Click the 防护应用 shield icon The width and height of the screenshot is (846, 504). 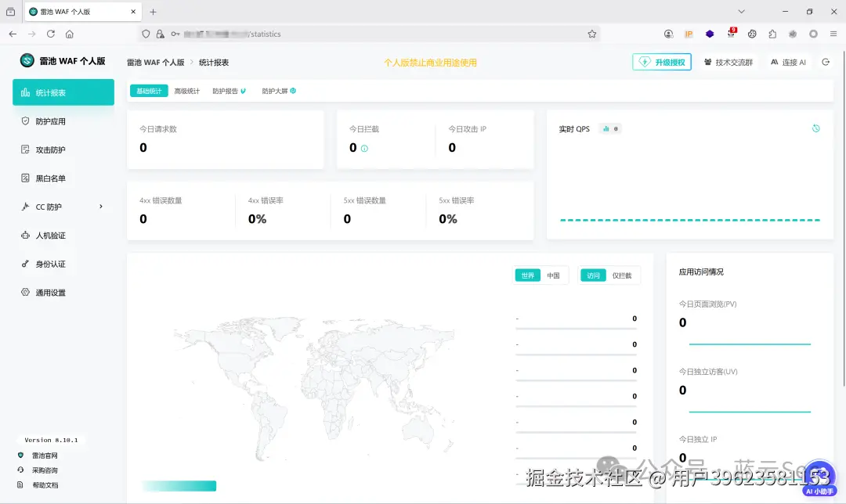coord(25,121)
